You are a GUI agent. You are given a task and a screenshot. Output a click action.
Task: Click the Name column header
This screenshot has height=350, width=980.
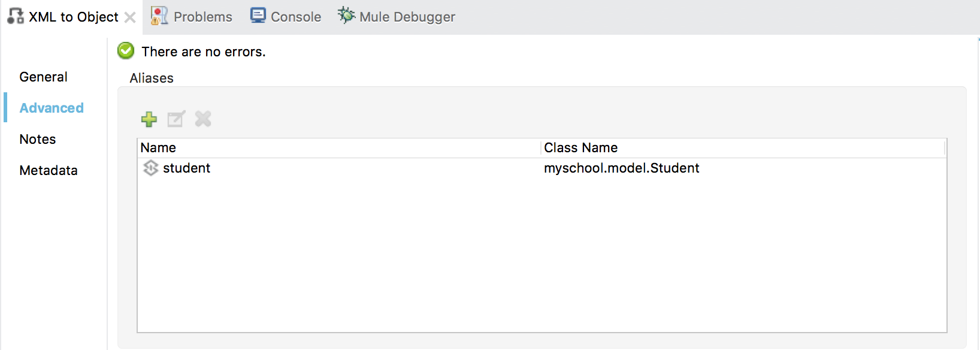159,148
